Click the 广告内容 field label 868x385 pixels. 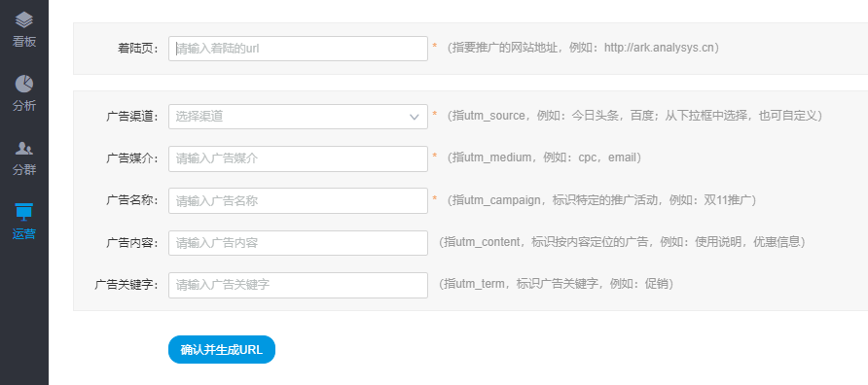(x=133, y=243)
